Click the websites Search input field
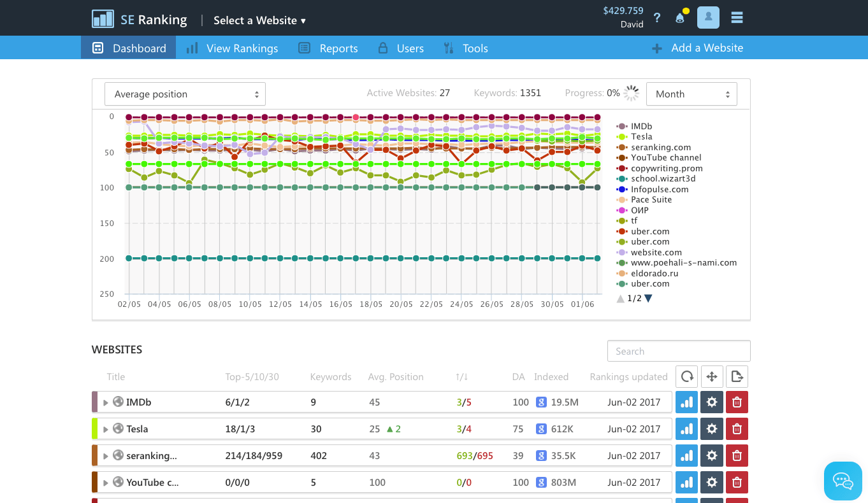The image size is (868, 503). (679, 351)
